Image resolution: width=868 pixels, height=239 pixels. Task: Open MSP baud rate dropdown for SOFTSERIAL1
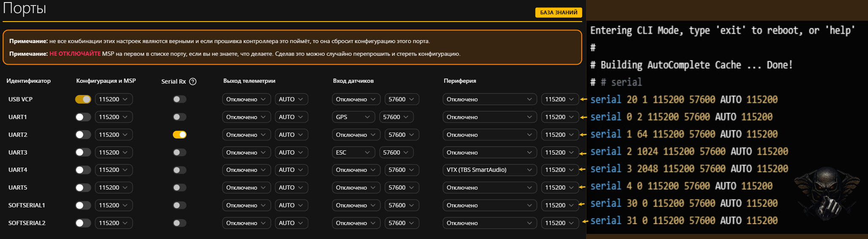pyautogui.click(x=114, y=205)
